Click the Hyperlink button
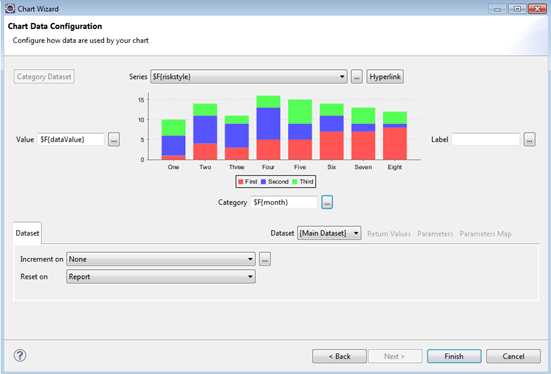551x374 pixels. pyautogui.click(x=385, y=77)
